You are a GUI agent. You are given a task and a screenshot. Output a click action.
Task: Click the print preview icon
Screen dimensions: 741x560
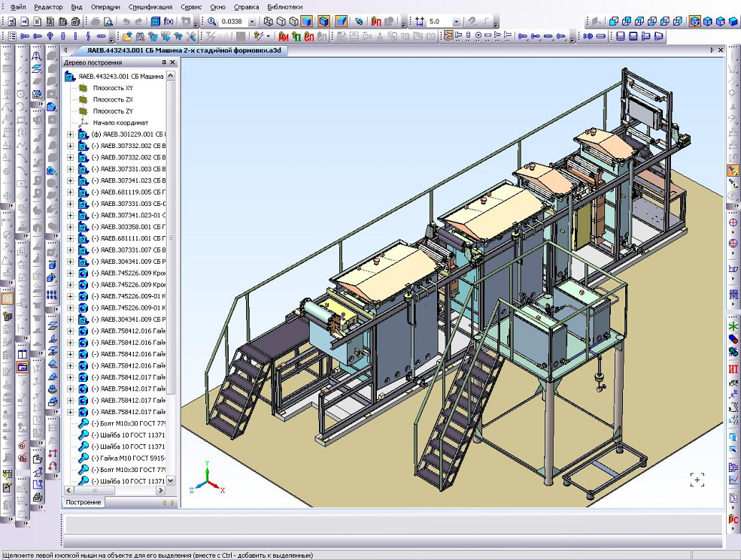(x=108, y=22)
